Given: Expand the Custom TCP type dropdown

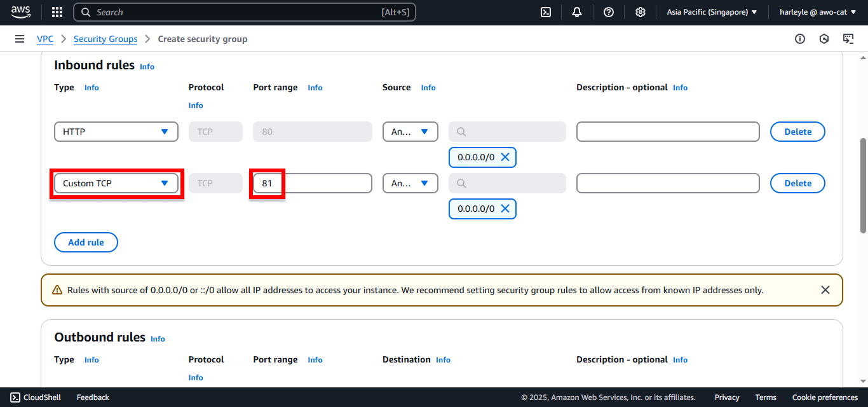Looking at the screenshot, I should point(116,183).
